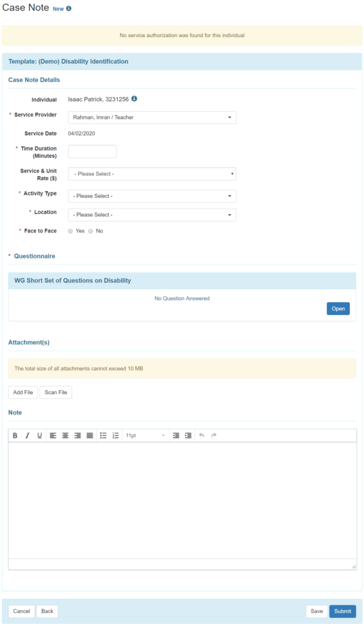Align note text to center
This screenshot has height=626, width=364.
click(65, 435)
